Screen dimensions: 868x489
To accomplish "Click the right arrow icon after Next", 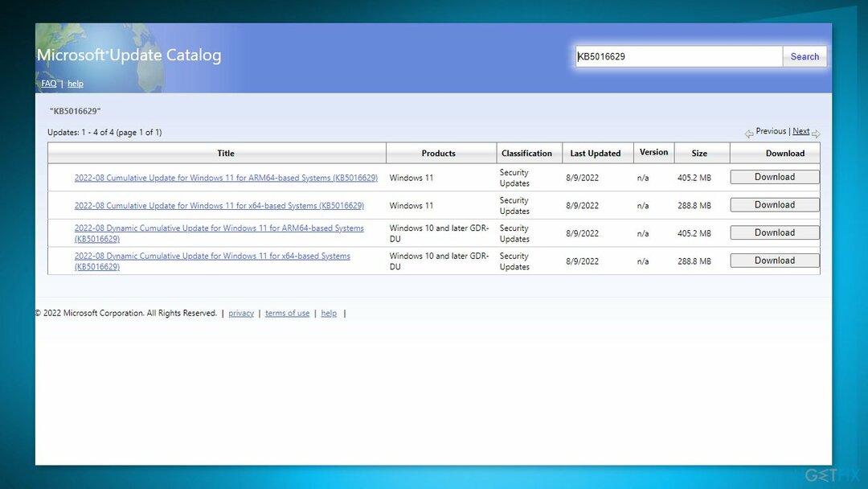I will coord(816,134).
